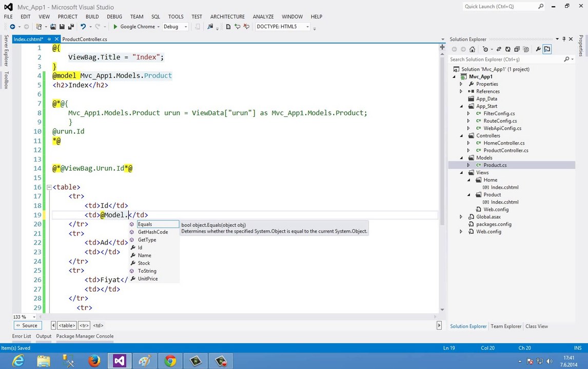
Task: Open the PROJECT menu
Action: (68, 16)
